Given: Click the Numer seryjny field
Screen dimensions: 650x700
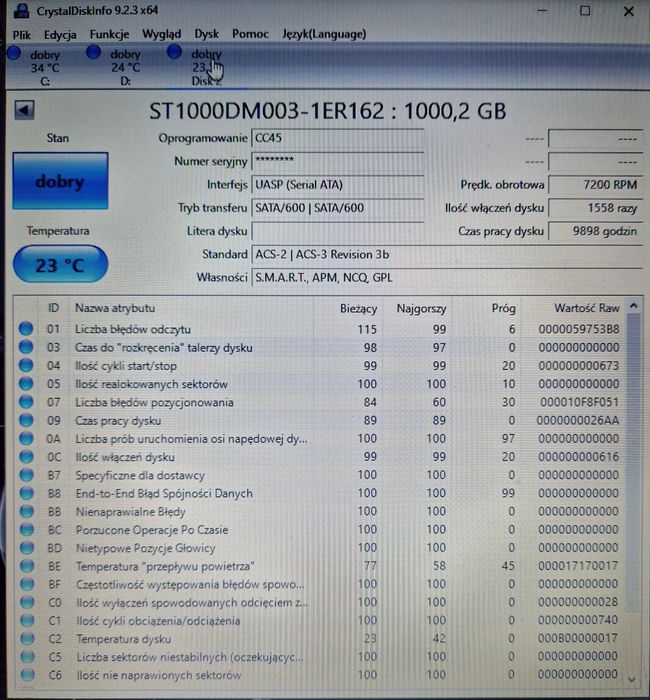Looking at the screenshot, I should 338,161.
